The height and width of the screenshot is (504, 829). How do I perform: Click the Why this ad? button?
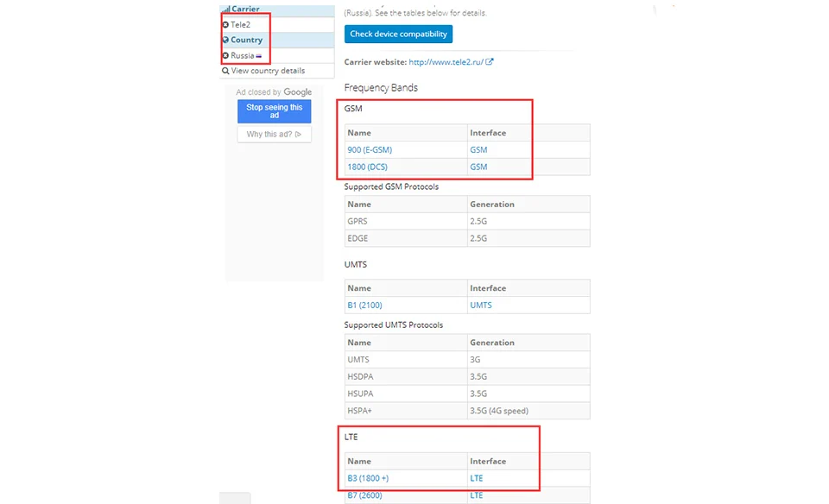pos(275,134)
